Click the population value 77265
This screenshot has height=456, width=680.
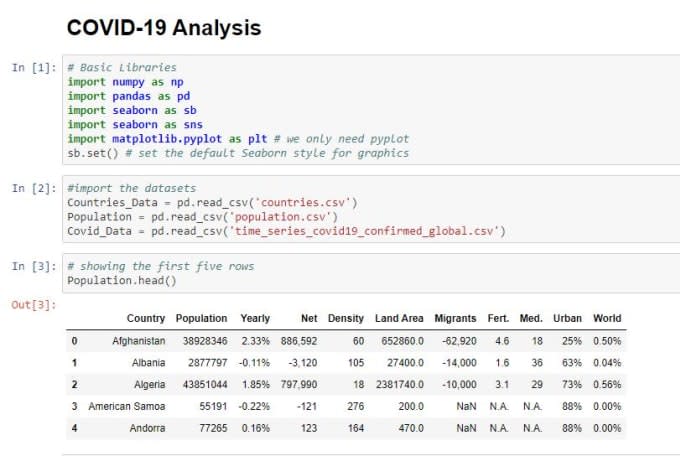(x=213, y=428)
